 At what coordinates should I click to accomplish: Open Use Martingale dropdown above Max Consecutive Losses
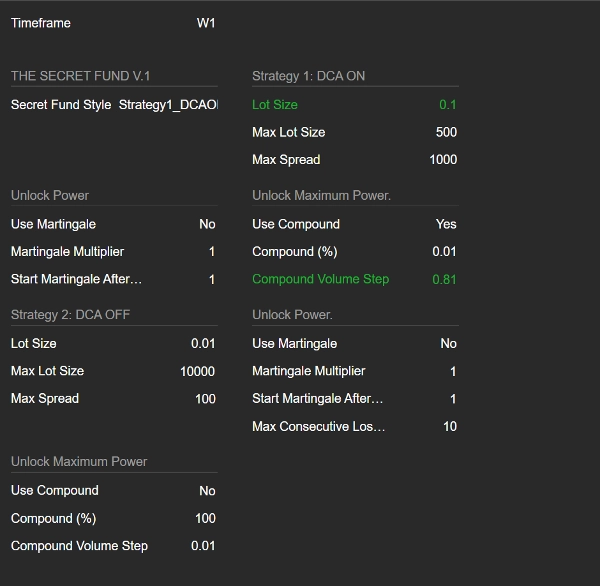(x=447, y=343)
